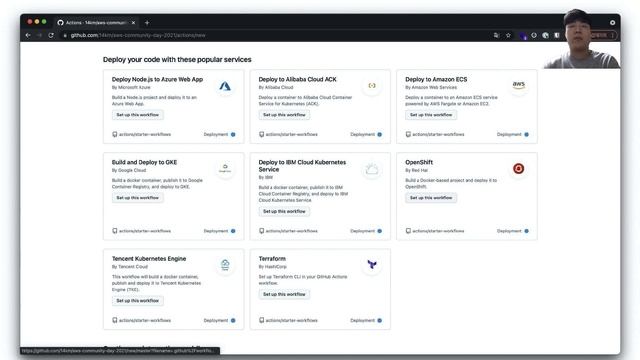Click the IBM Cloud logo icon
Viewport: 640px width, 360px height.
(372, 169)
